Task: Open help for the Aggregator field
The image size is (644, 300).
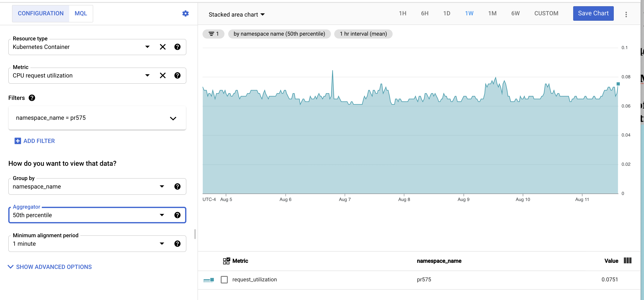Action: coord(177,215)
